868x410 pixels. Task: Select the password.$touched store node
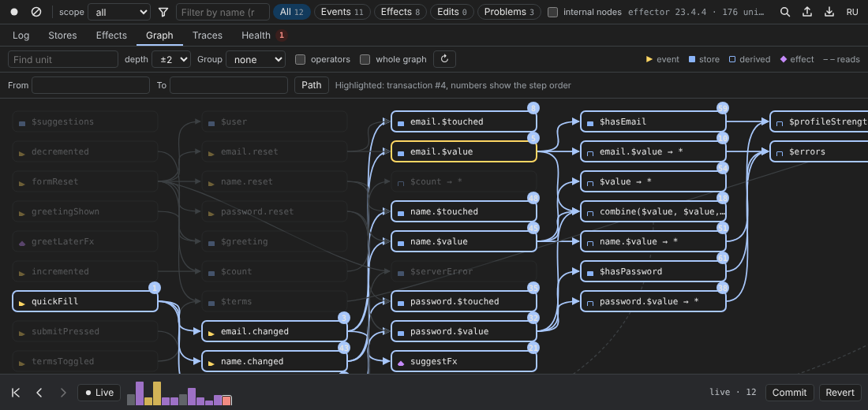click(463, 301)
